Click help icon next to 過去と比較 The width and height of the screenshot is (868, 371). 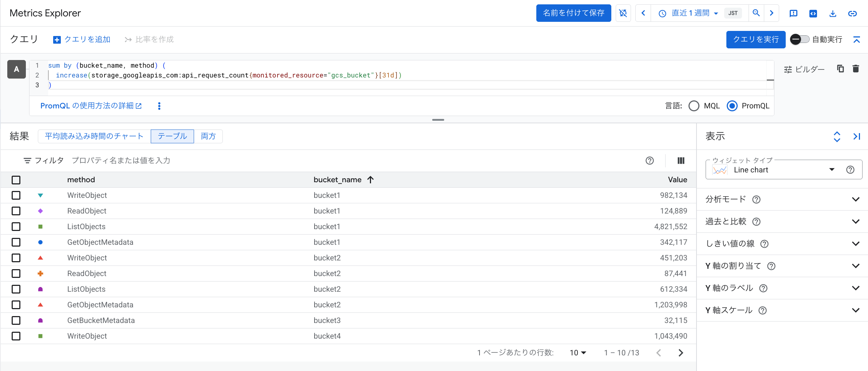pyautogui.click(x=756, y=222)
